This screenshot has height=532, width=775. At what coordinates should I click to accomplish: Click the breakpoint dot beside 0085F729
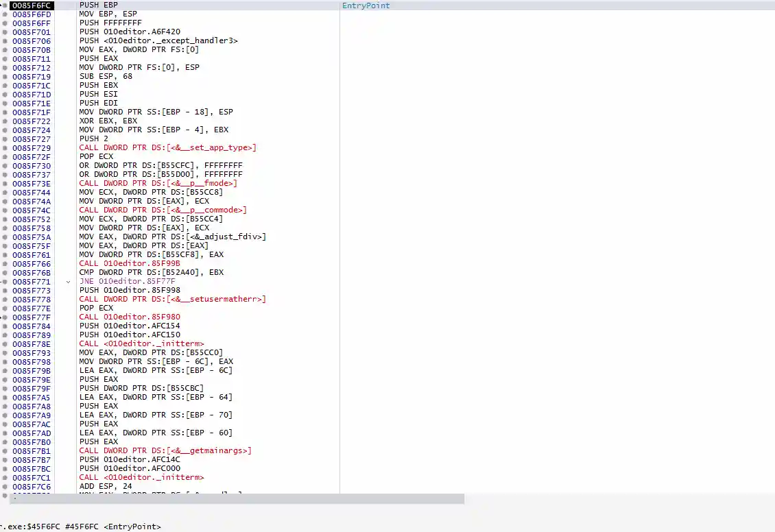(x=6, y=148)
